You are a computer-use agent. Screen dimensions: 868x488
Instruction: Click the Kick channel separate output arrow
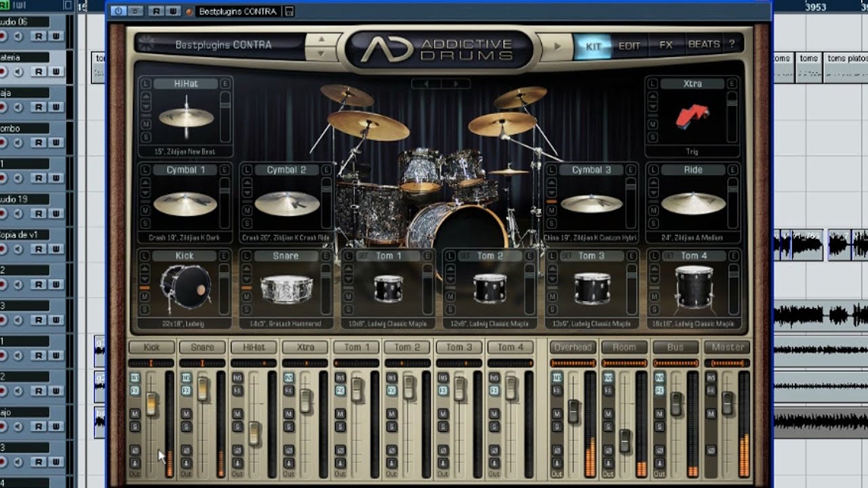[135, 464]
